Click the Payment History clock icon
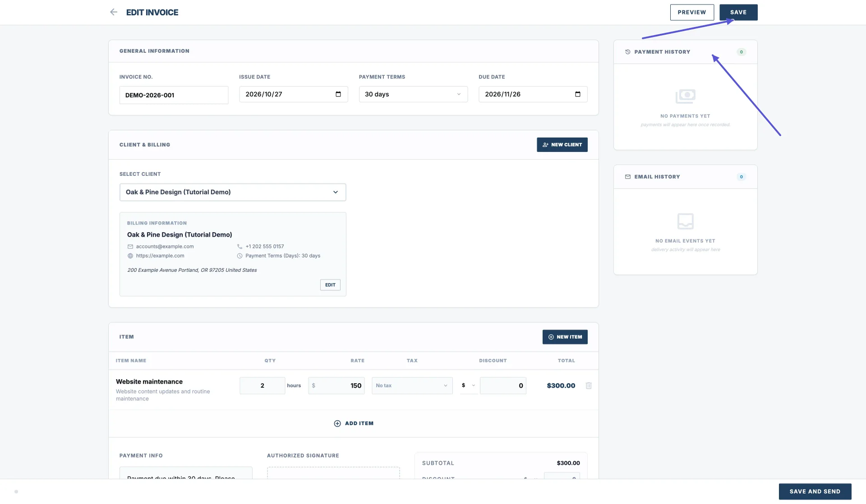Screen dimensions: 866x504 click(628, 52)
